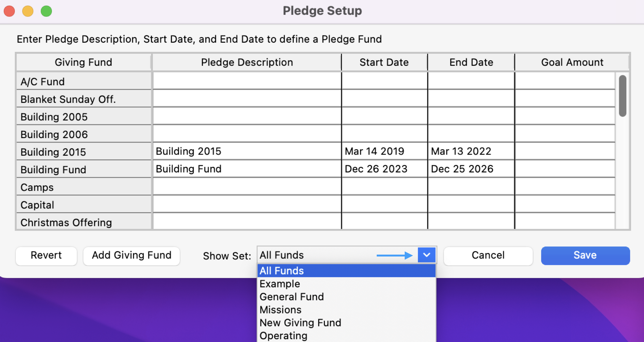644x342 pixels.
Task: Click the empty pledge description for Camps
Action: tap(247, 186)
